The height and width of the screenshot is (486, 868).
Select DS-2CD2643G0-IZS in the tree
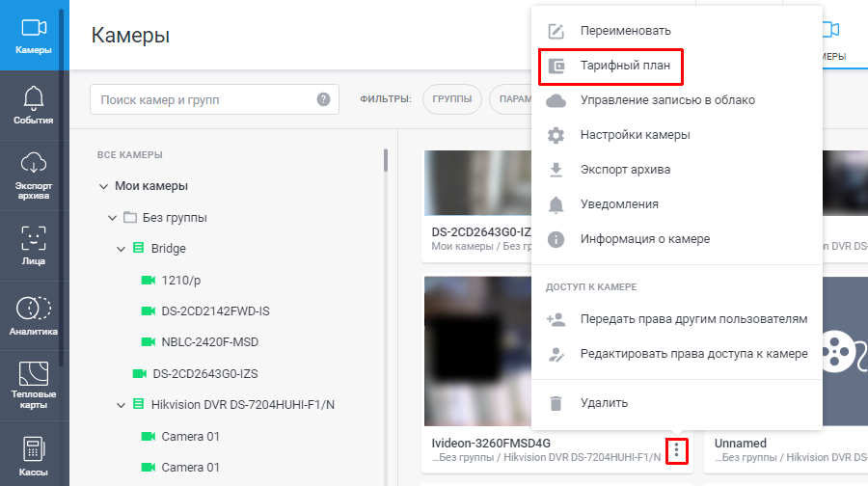pyautogui.click(x=205, y=373)
